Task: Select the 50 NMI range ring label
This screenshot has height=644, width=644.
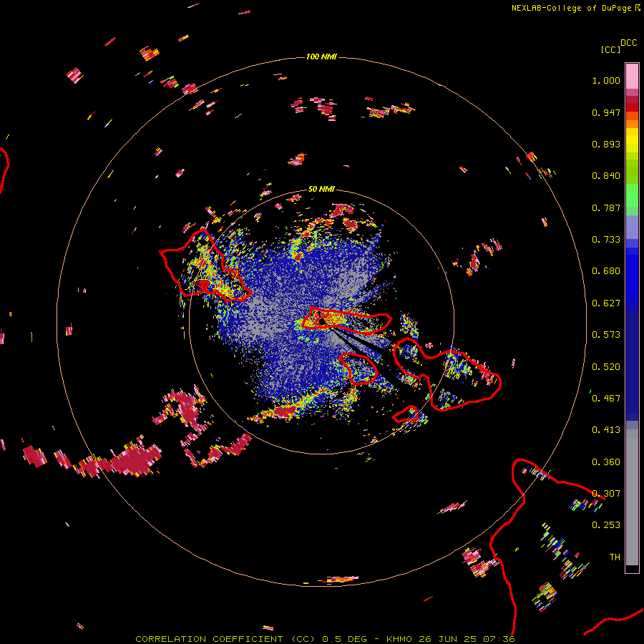Action: pyautogui.click(x=321, y=189)
